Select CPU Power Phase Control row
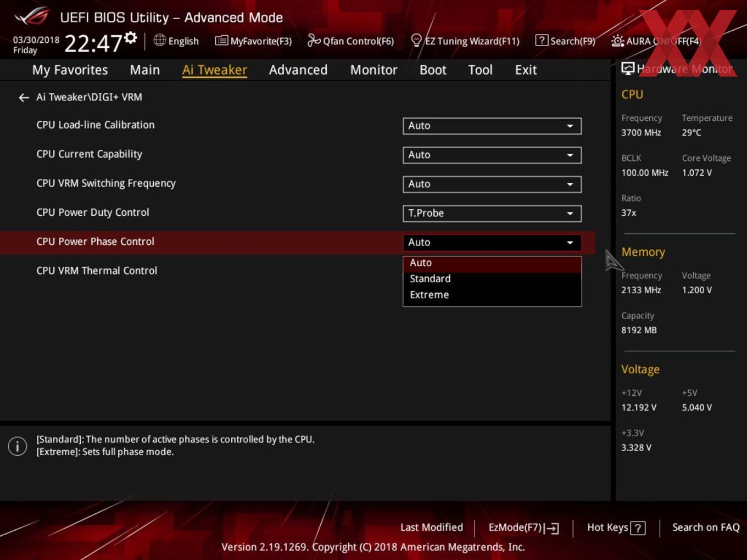Viewport: 747px width, 560px height. tap(297, 242)
